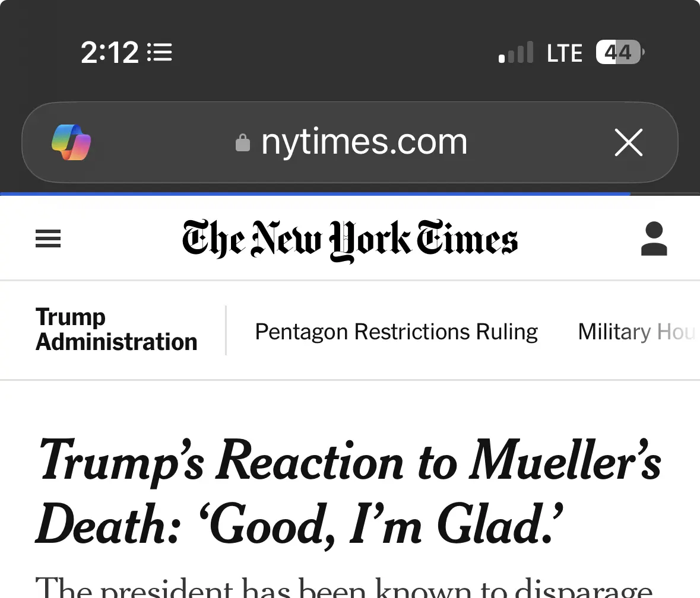
Task: Click the gray unfilled end of the loading bar
Action: click(x=665, y=194)
